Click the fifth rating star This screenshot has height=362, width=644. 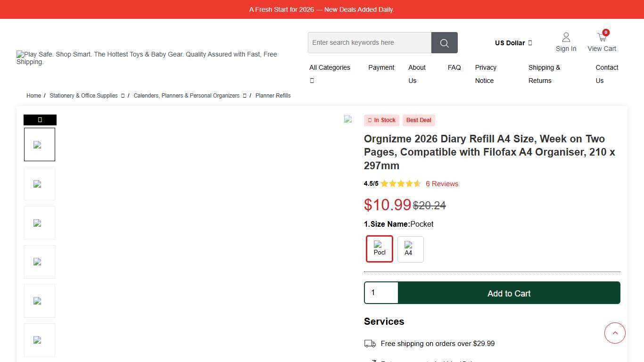pos(417,183)
